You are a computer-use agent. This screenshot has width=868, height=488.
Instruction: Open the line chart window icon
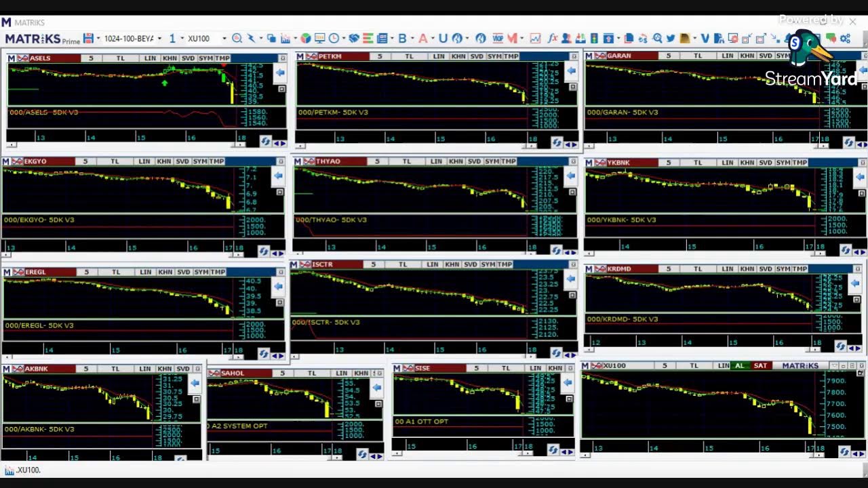535,39
